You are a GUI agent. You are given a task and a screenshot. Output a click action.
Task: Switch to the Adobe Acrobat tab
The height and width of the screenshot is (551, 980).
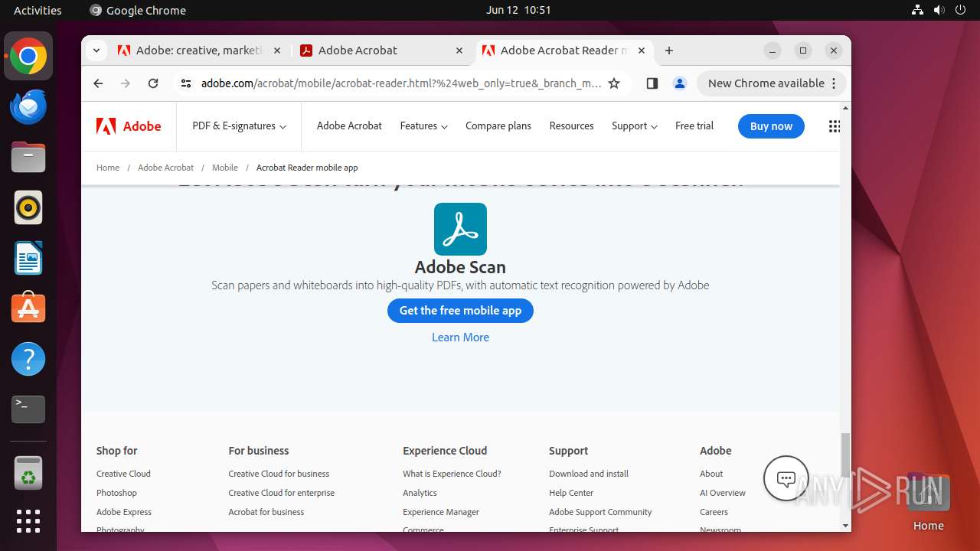382,51
